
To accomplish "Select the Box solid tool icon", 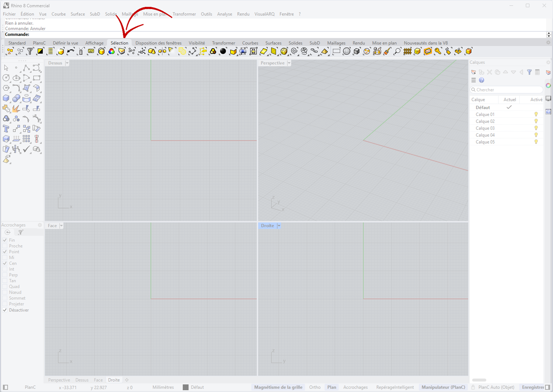I will click(6, 98).
